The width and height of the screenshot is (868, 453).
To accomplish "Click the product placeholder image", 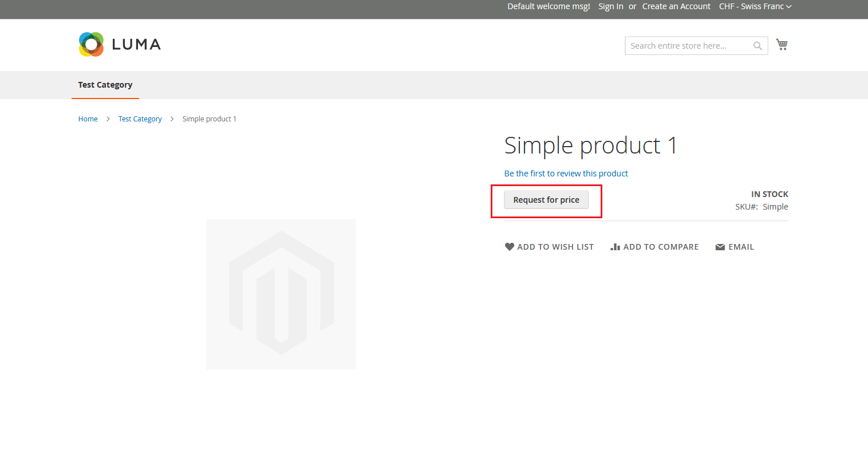I will [x=281, y=294].
